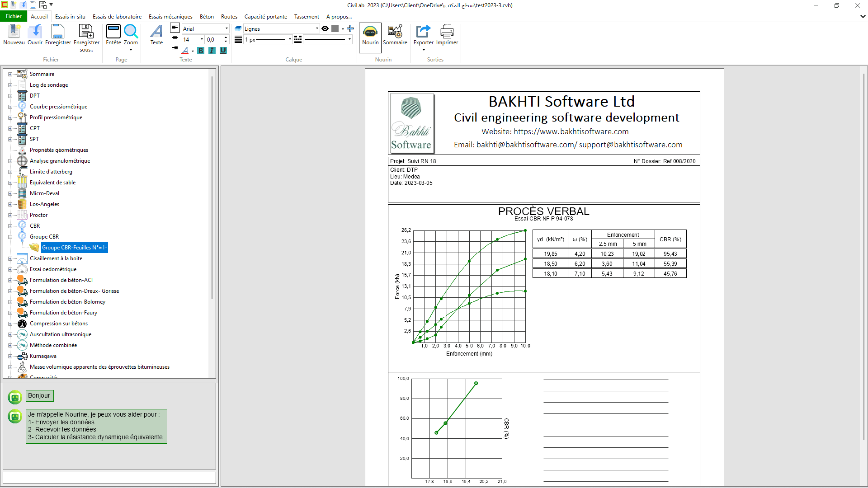Toggle italic text formatting

(212, 51)
